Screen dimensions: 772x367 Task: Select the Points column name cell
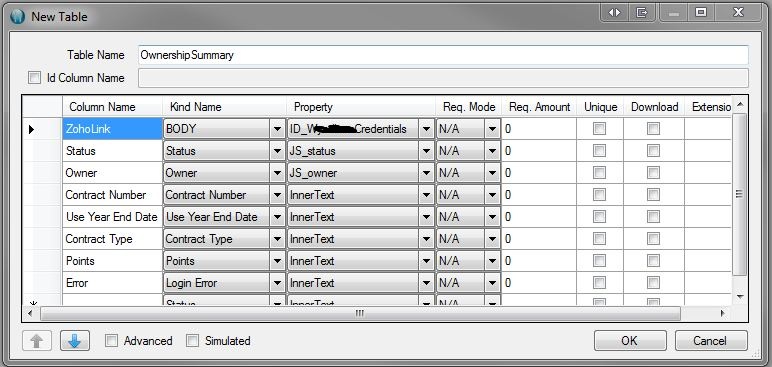pos(113,261)
